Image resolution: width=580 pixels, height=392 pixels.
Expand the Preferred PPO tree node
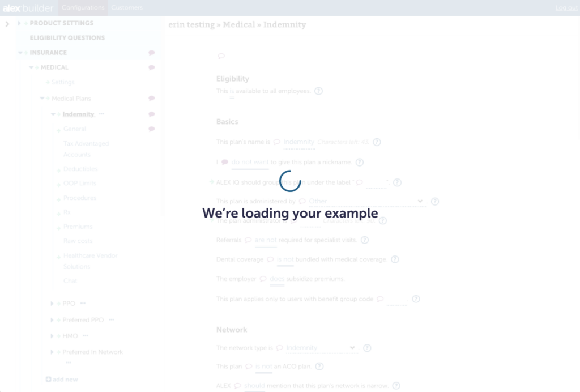point(52,320)
